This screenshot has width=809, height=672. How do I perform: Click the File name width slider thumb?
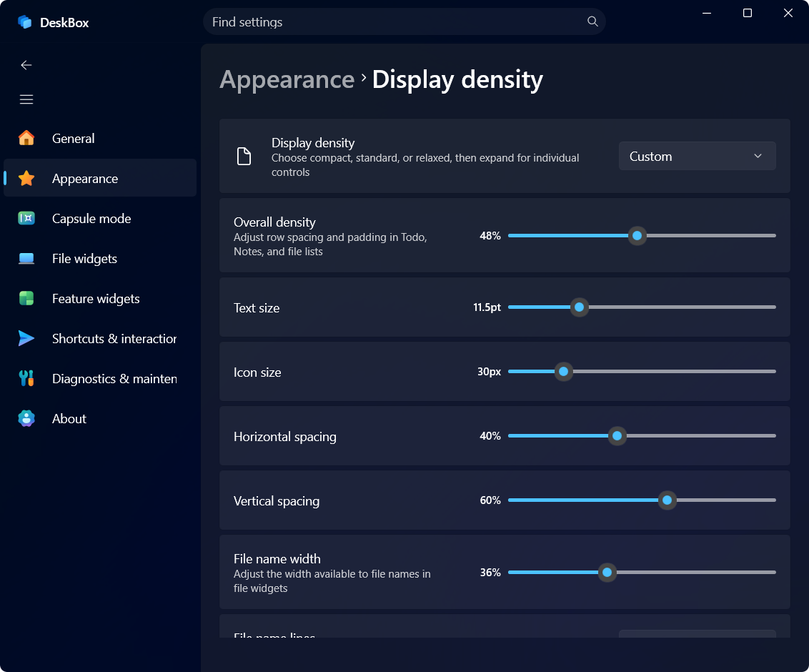pyautogui.click(x=607, y=572)
